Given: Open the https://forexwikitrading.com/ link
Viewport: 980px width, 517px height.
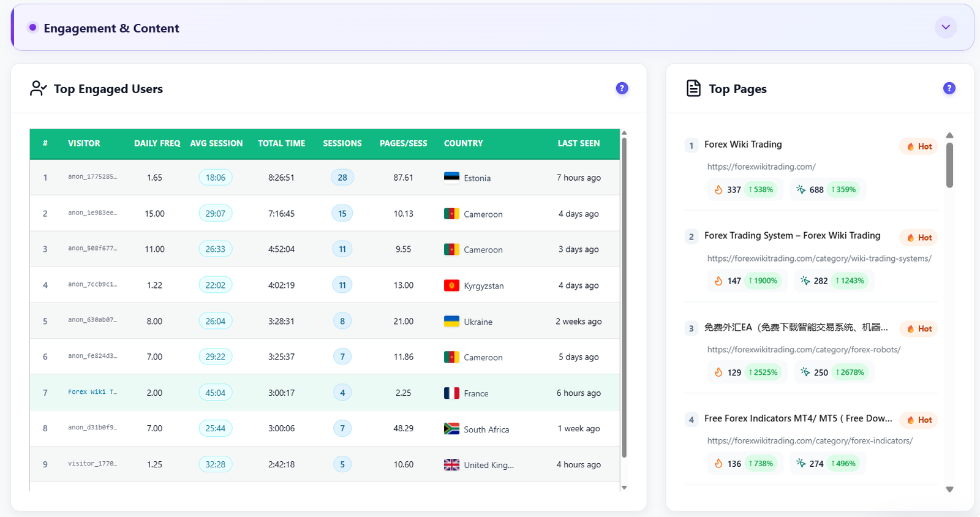Looking at the screenshot, I should pyautogui.click(x=761, y=167).
